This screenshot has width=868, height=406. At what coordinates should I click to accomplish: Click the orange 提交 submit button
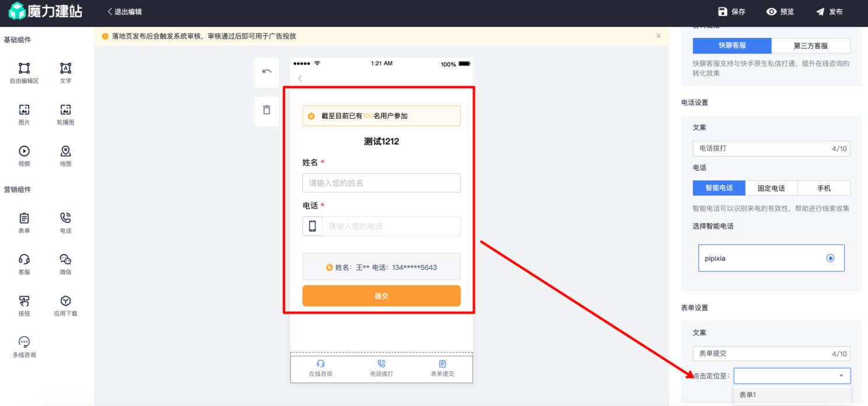[x=381, y=295]
